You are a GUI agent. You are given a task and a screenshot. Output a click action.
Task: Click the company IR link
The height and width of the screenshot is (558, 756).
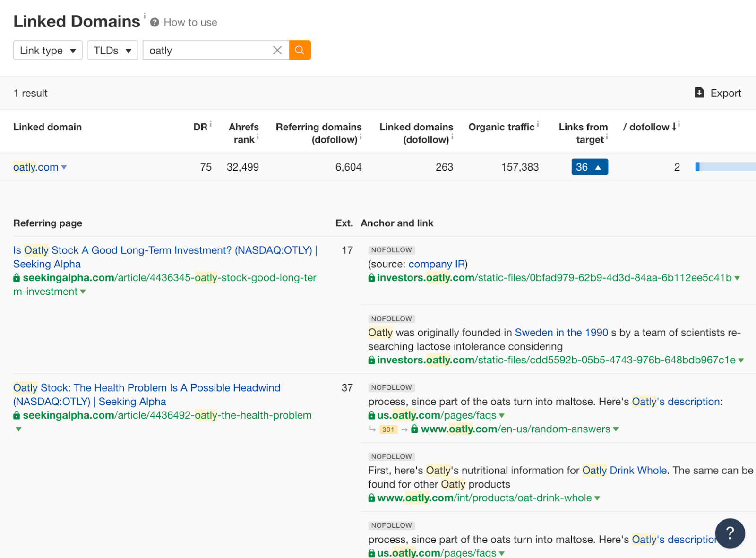click(x=435, y=264)
